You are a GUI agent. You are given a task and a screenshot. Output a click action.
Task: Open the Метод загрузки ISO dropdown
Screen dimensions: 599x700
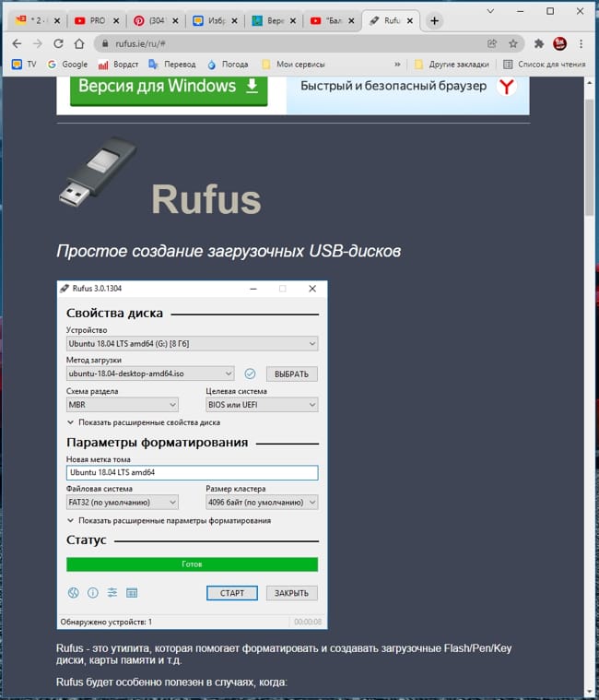pos(150,374)
